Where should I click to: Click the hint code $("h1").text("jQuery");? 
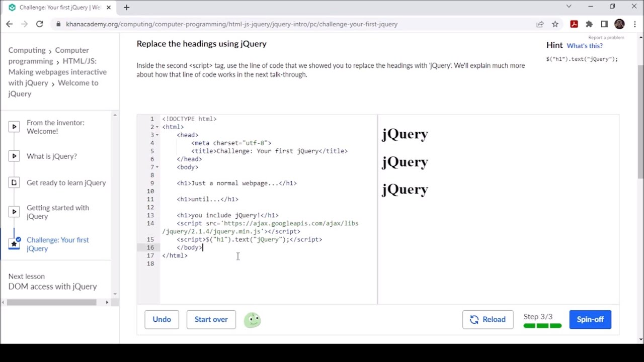coord(582,59)
